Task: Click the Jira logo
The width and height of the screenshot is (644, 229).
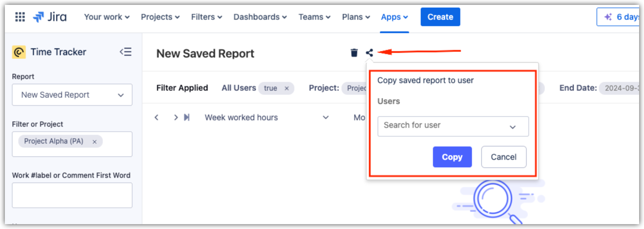Action: tap(50, 17)
